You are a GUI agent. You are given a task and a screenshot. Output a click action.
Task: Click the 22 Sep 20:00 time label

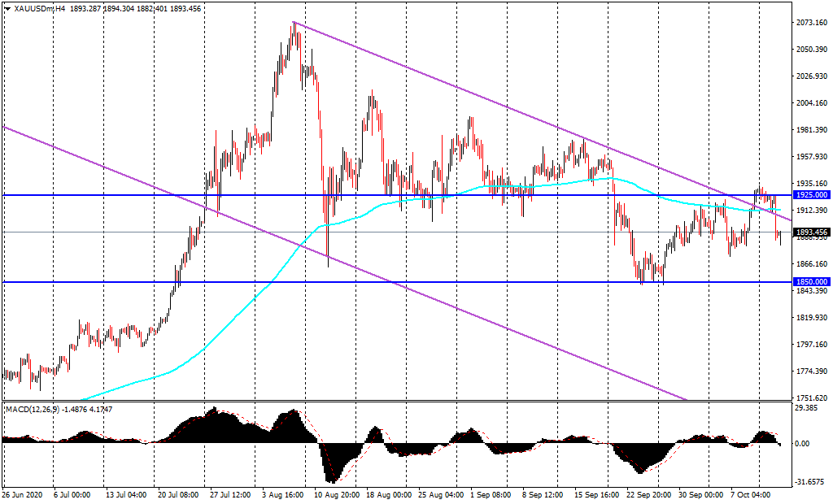tap(647, 494)
